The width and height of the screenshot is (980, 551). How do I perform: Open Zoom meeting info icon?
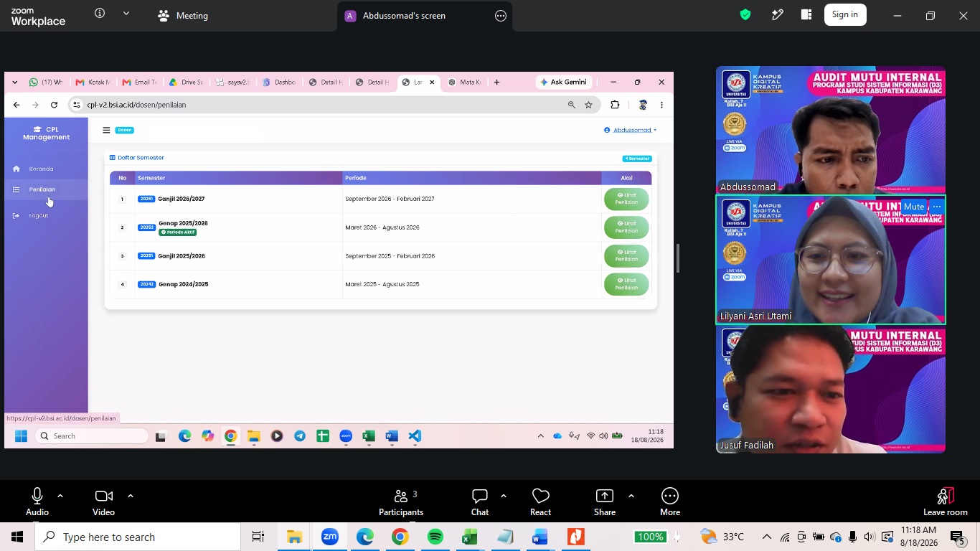pyautogui.click(x=100, y=14)
